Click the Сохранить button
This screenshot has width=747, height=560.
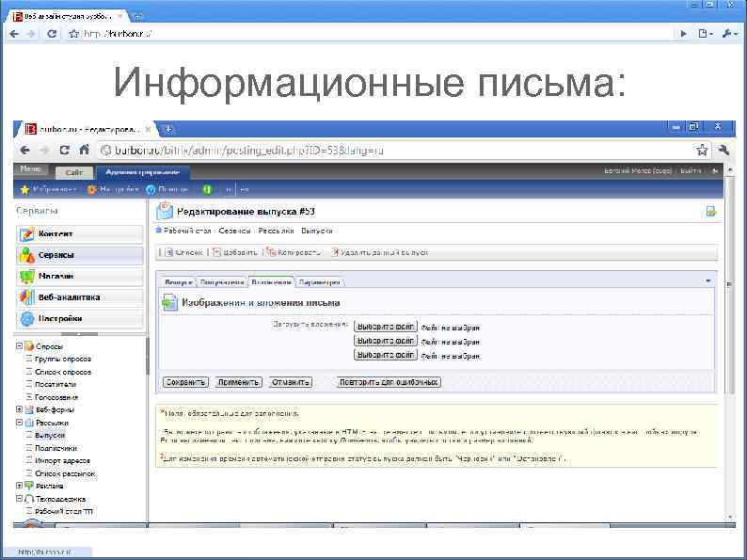pyautogui.click(x=185, y=382)
